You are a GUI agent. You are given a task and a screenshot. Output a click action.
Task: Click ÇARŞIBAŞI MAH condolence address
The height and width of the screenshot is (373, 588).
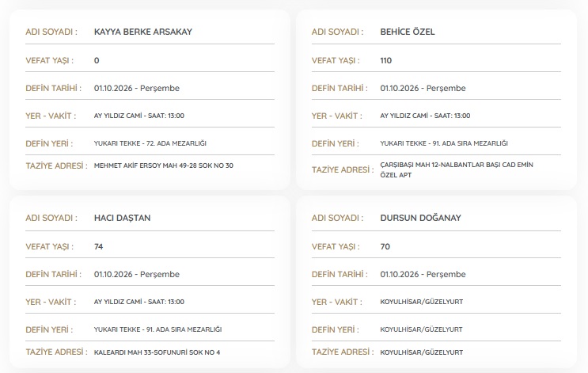(x=457, y=169)
